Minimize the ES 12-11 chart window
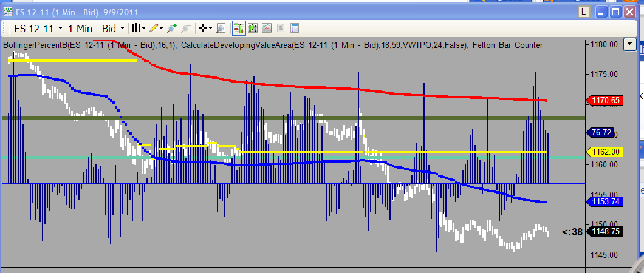The image size is (644, 273). [x=601, y=12]
